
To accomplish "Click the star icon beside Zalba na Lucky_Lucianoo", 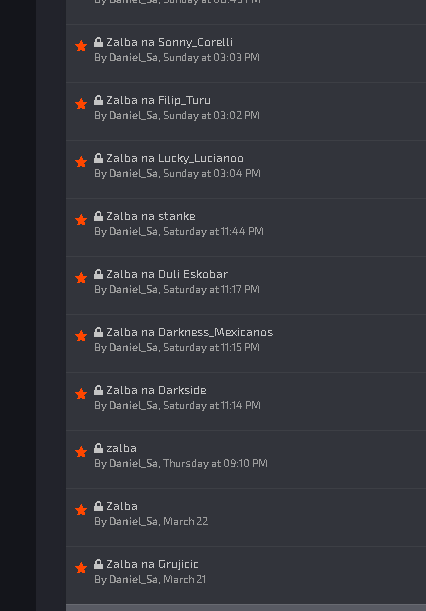I will coord(81,162).
